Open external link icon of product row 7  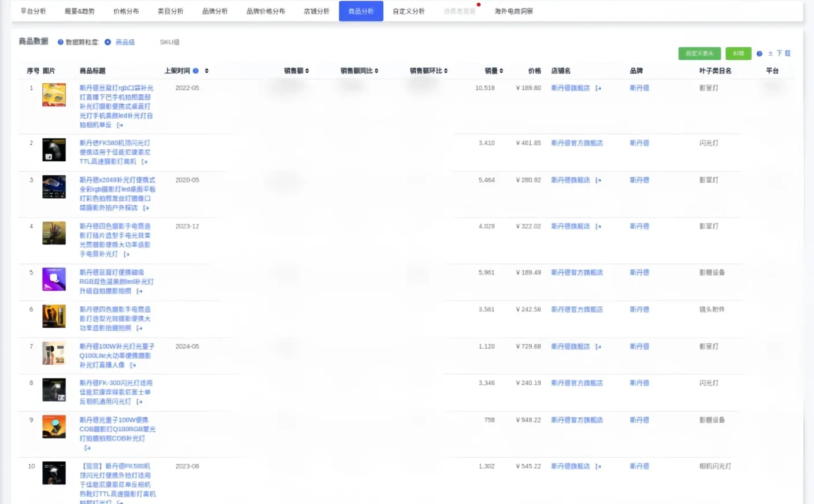133,365
